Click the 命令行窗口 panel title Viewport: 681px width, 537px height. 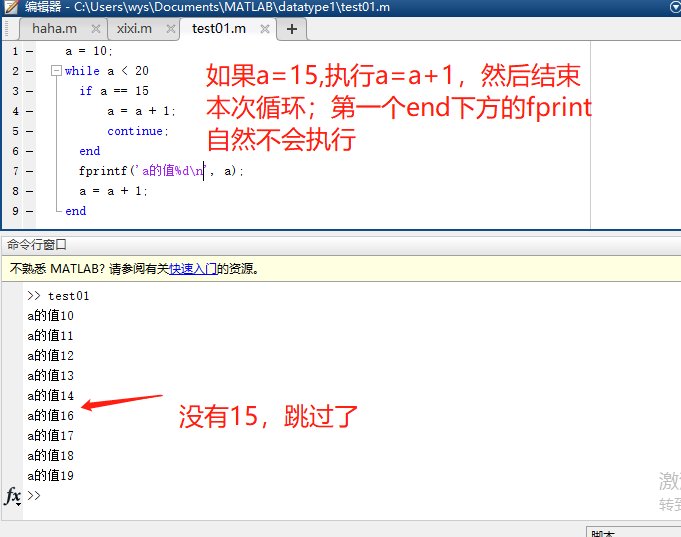[36, 245]
